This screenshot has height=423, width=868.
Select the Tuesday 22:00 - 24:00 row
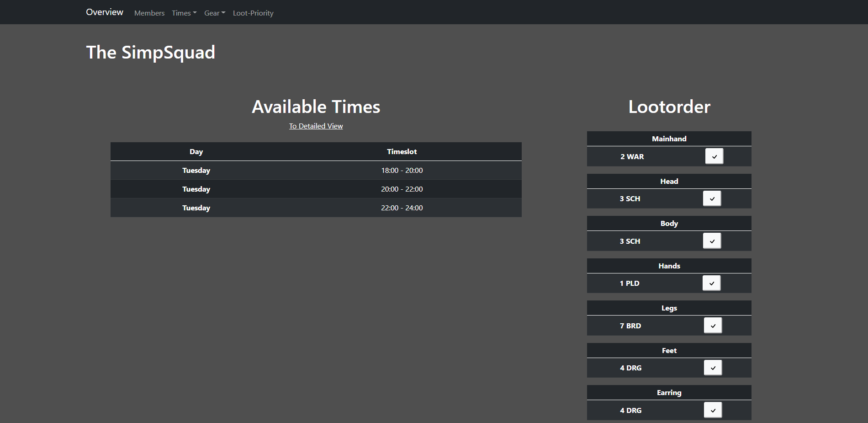[316, 208]
